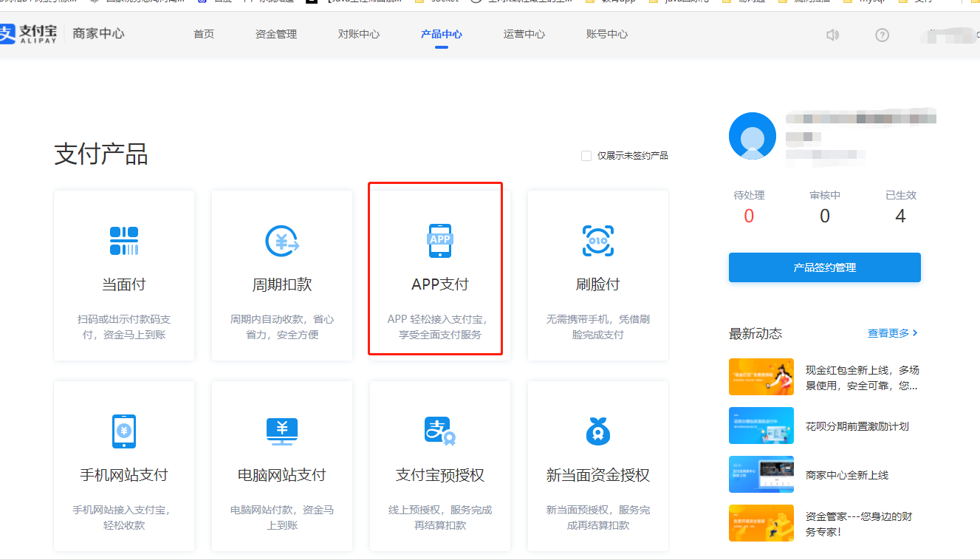Click the 当面付 QR code icon
The image size is (980, 560).
(124, 241)
